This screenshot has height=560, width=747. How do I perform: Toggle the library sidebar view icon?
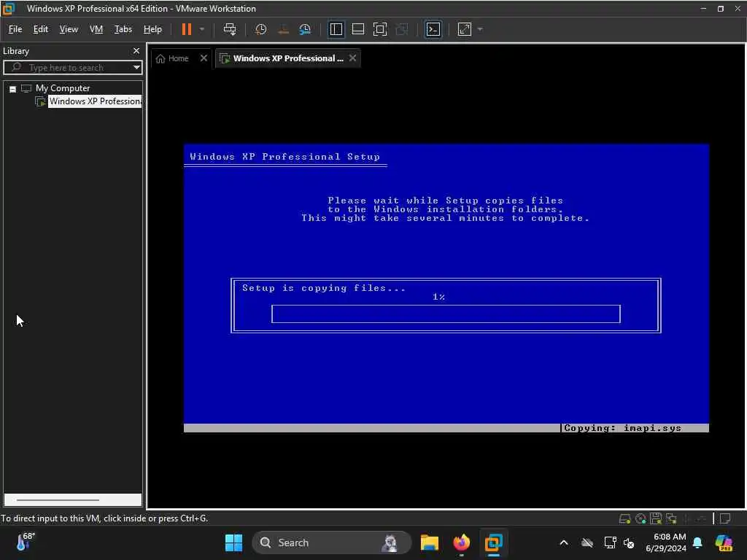(x=336, y=29)
